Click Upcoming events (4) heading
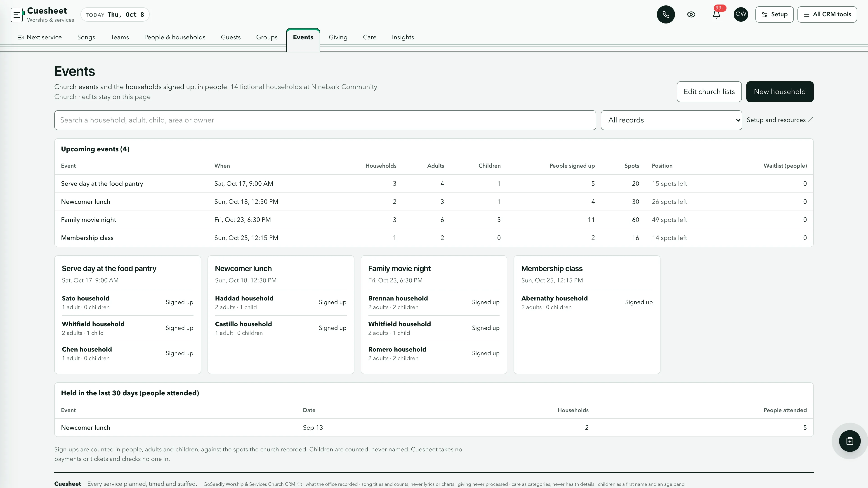 pyautogui.click(x=95, y=149)
